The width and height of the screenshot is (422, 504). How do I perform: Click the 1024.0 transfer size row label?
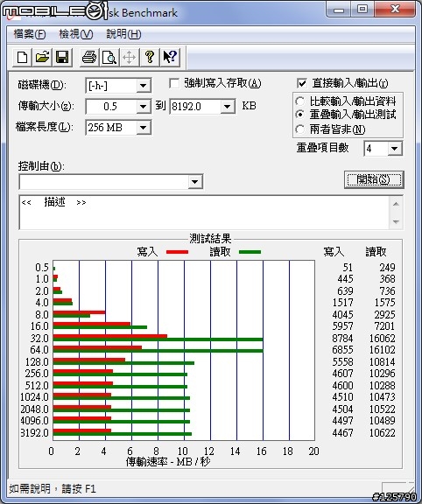[x=34, y=397]
